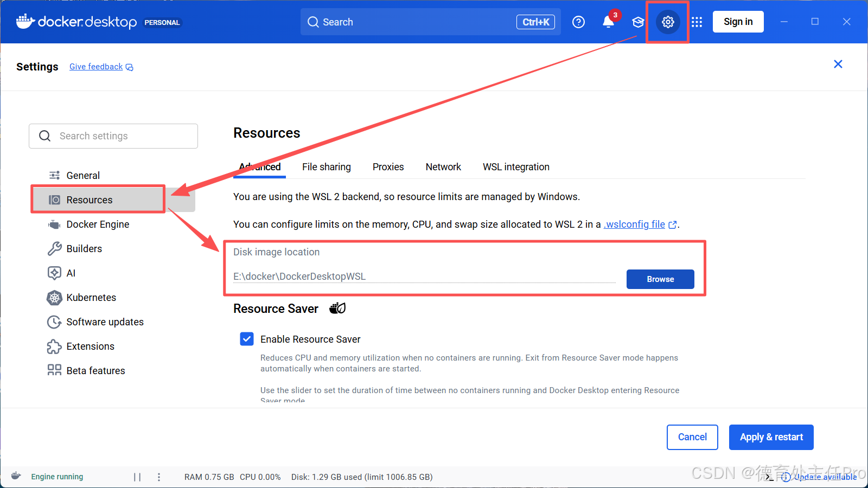
Task: Open notifications bell icon
Action: click(x=608, y=22)
